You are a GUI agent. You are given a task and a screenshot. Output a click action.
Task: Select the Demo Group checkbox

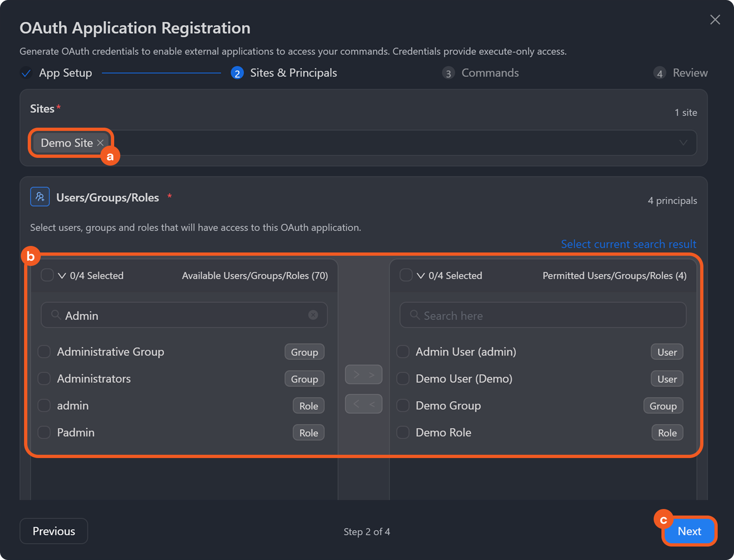403,405
